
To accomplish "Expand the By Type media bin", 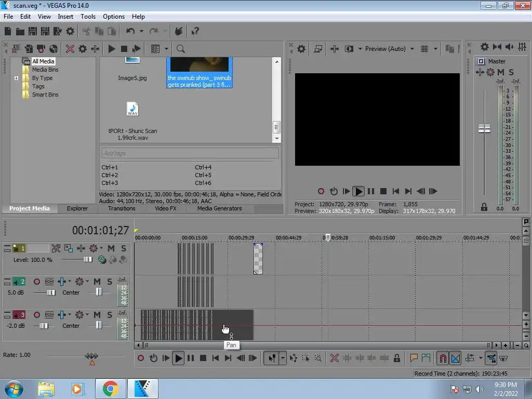I will [16, 78].
